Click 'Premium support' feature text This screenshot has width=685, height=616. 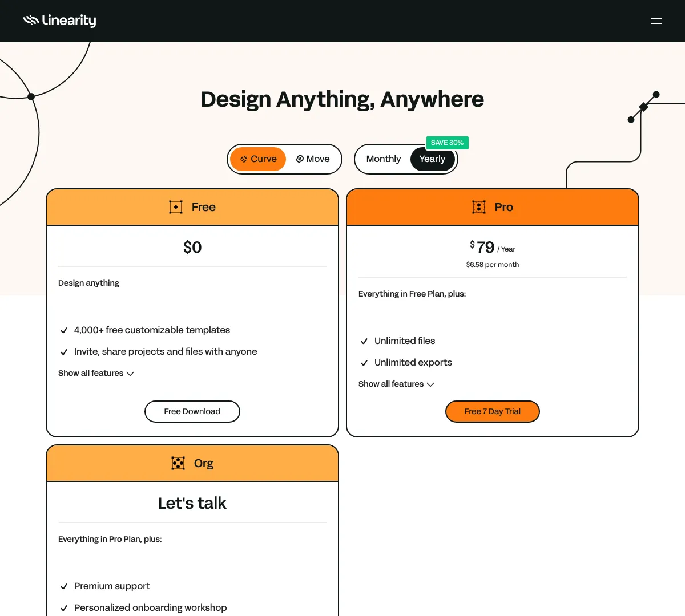[112, 586]
